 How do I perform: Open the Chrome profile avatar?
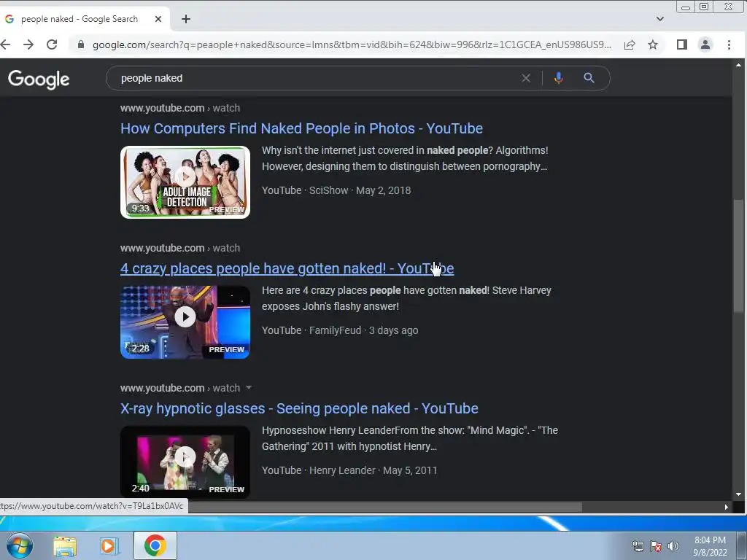coord(705,44)
